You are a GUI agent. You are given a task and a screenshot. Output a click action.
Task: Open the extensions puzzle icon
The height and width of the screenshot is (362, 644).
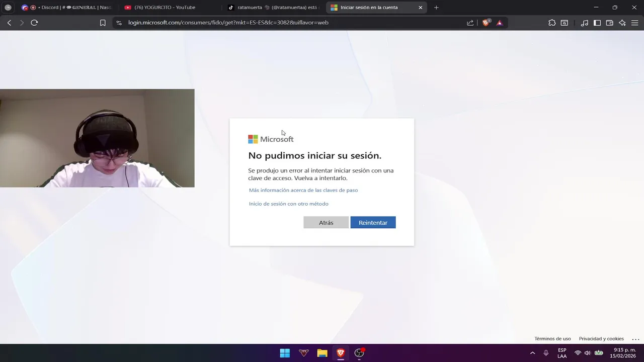tap(552, 23)
